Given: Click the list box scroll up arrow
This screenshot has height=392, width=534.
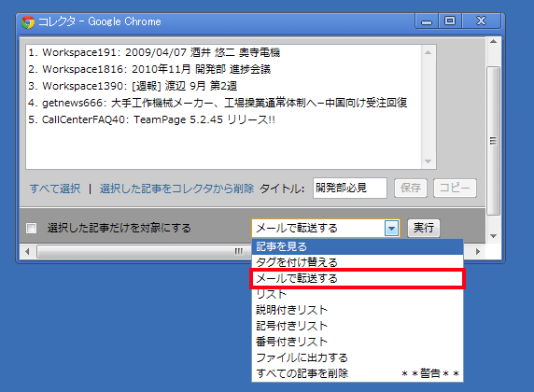Looking at the screenshot, I should tap(429, 52).
